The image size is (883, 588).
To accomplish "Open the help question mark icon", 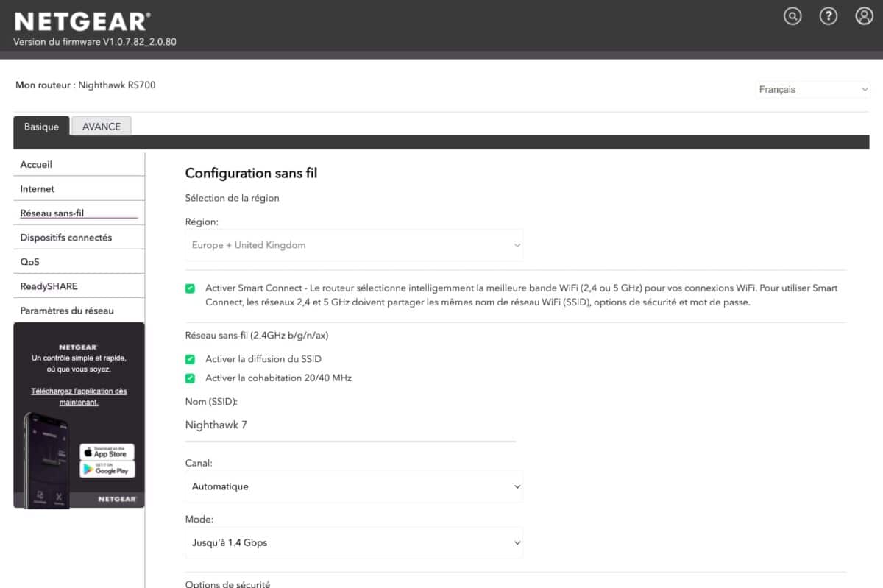I will click(829, 16).
